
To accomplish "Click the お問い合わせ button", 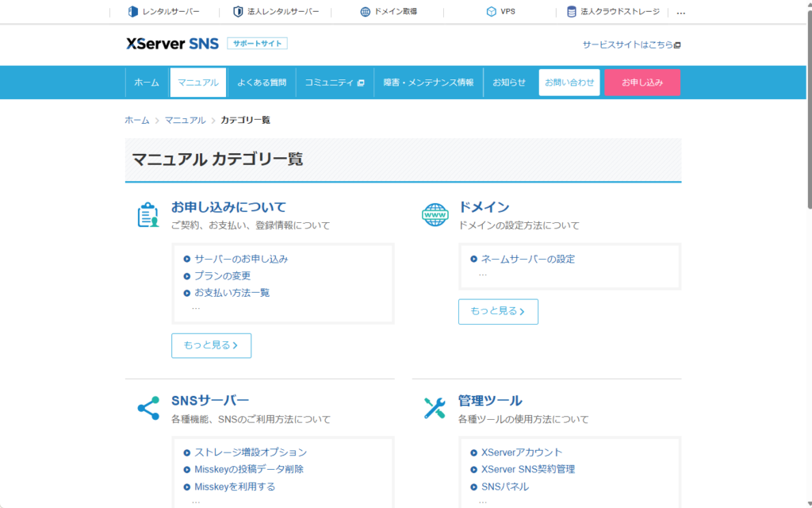I will coord(569,83).
